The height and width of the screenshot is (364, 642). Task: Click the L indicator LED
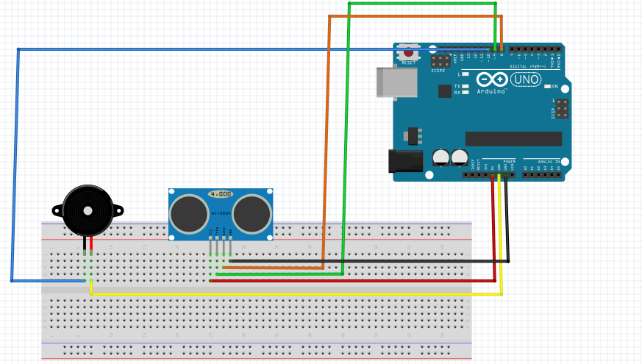(466, 74)
